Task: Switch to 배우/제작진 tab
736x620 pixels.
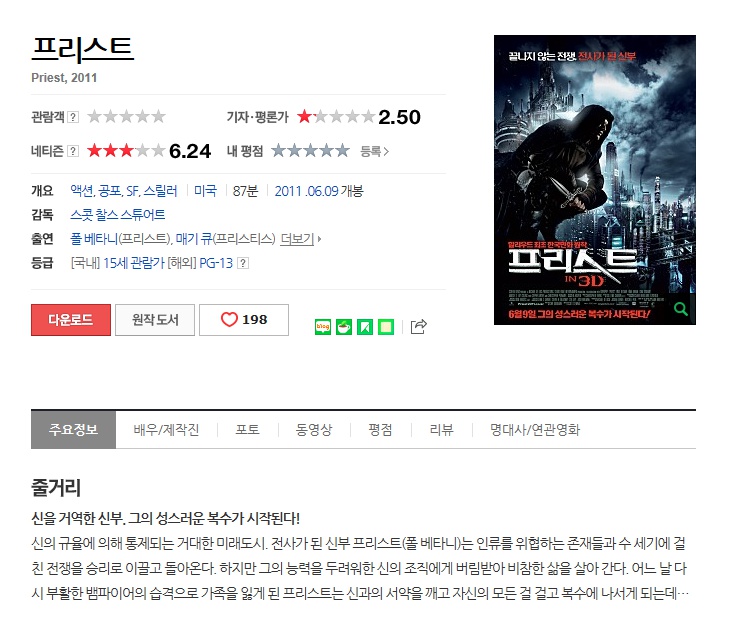Action: (167, 430)
